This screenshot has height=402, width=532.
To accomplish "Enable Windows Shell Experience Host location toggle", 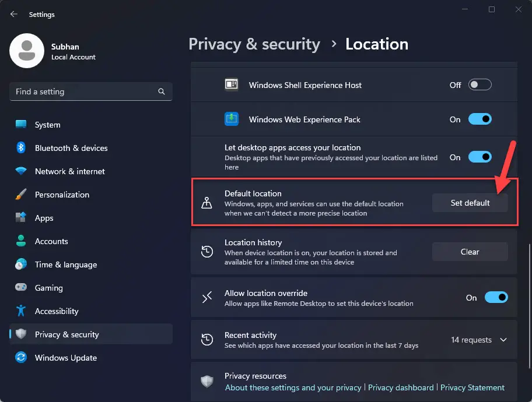I will coord(480,84).
